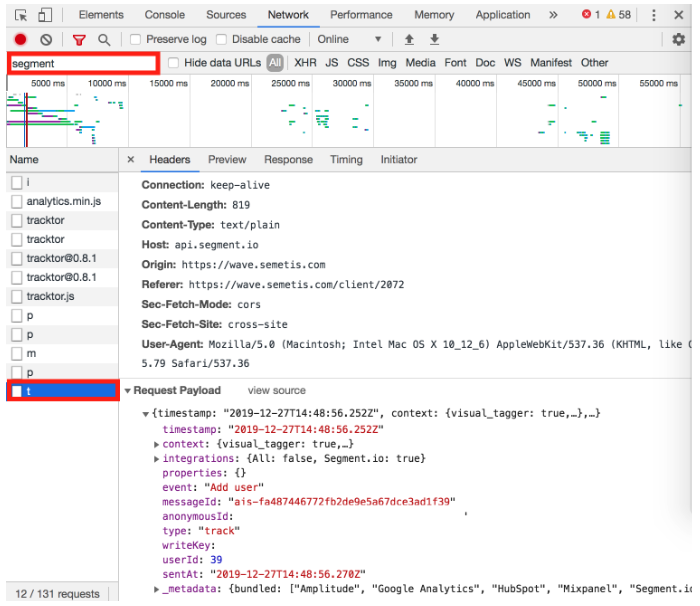Expand the context object in payload
Viewport: 700px width, 606px height.
click(157, 444)
